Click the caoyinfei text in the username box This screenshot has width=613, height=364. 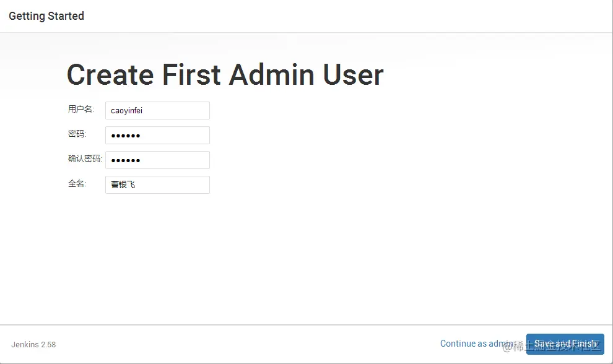click(x=127, y=111)
